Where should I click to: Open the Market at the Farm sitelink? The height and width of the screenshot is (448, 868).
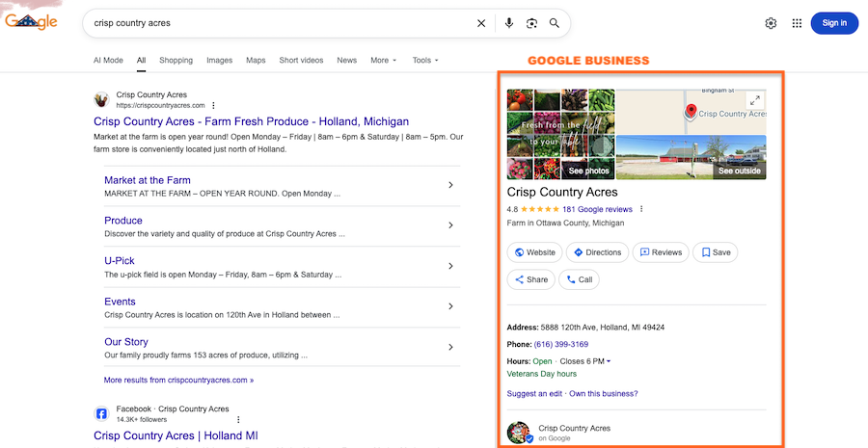(x=148, y=180)
